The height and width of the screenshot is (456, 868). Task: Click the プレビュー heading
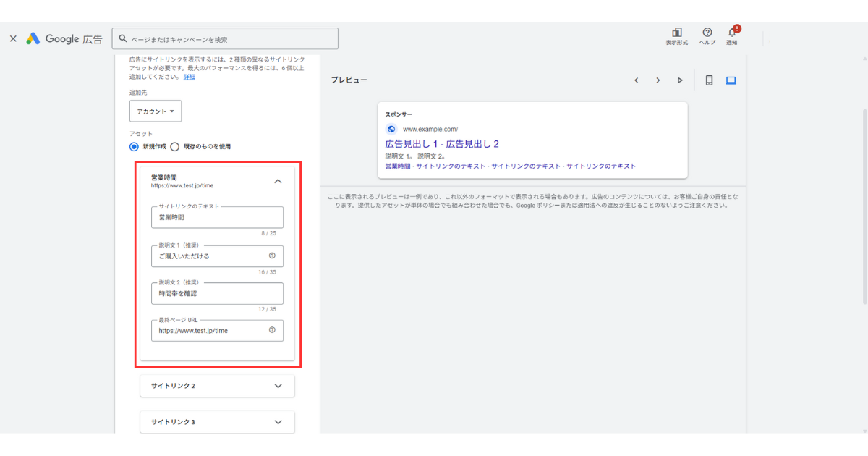[349, 80]
